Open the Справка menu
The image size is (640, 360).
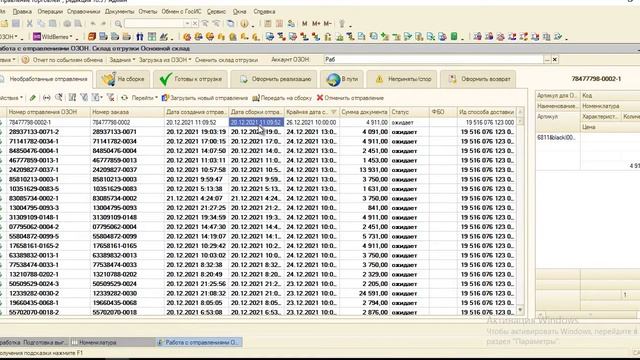point(264,11)
